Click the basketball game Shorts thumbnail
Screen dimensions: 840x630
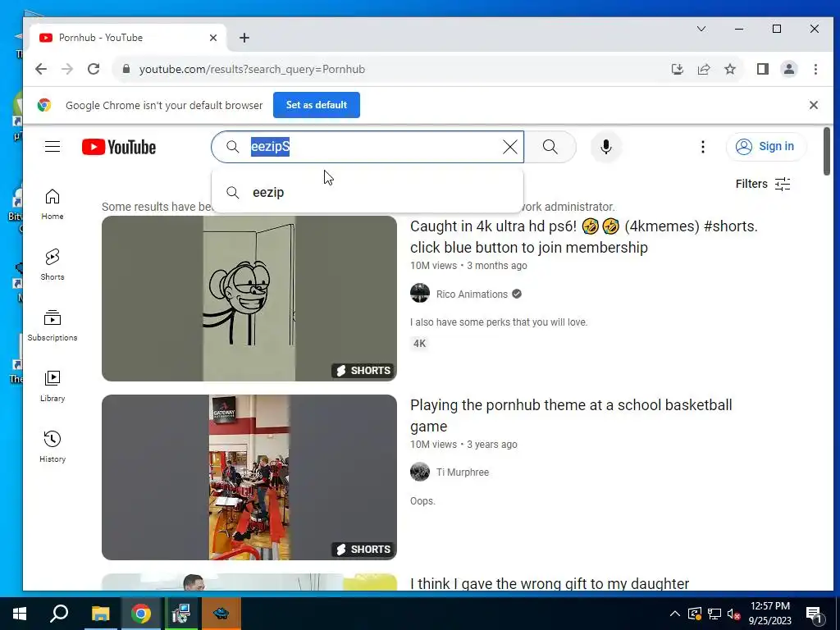pyautogui.click(x=249, y=477)
